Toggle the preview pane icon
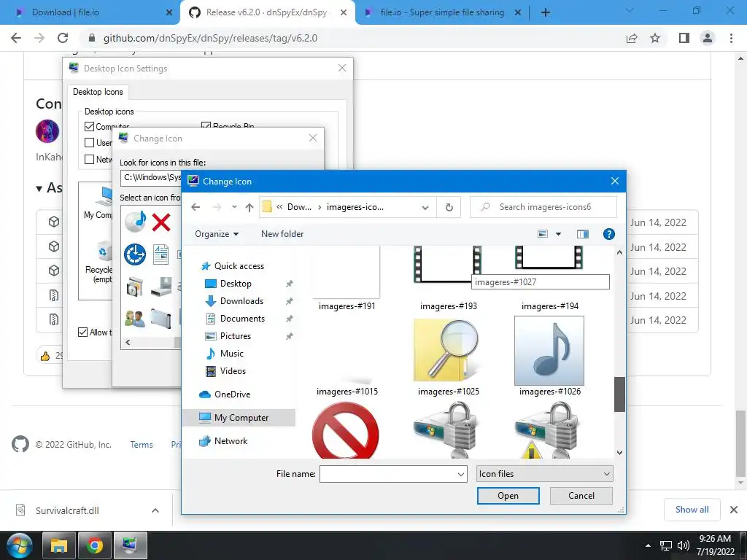The image size is (747, 560). pyautogui.click(x=583, y=234)
